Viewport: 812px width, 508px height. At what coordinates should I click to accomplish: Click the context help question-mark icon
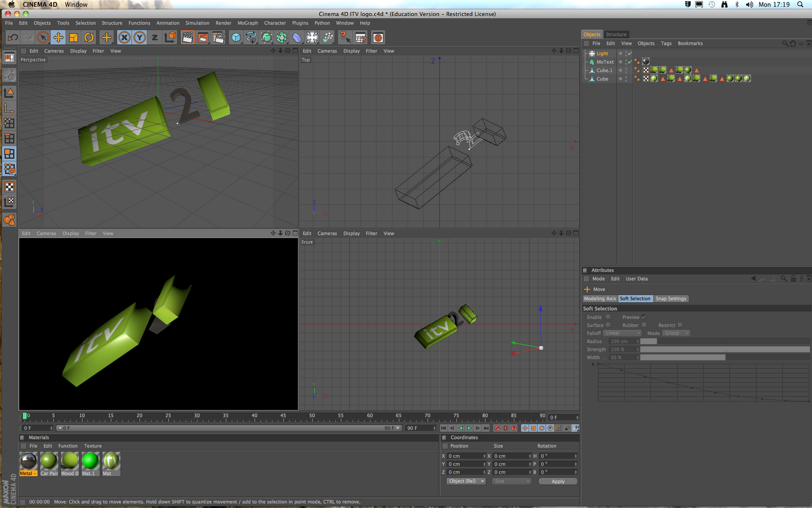[x=345, y=38]
